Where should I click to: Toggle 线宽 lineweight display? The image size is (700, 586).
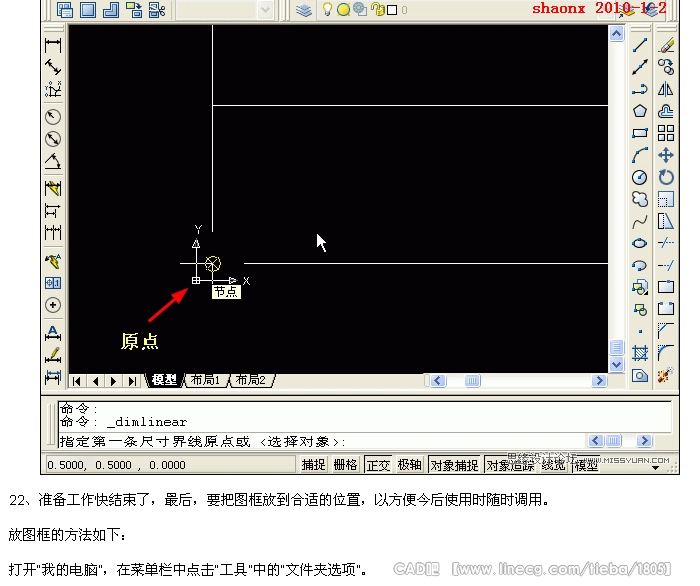click(x=554, y=465)
